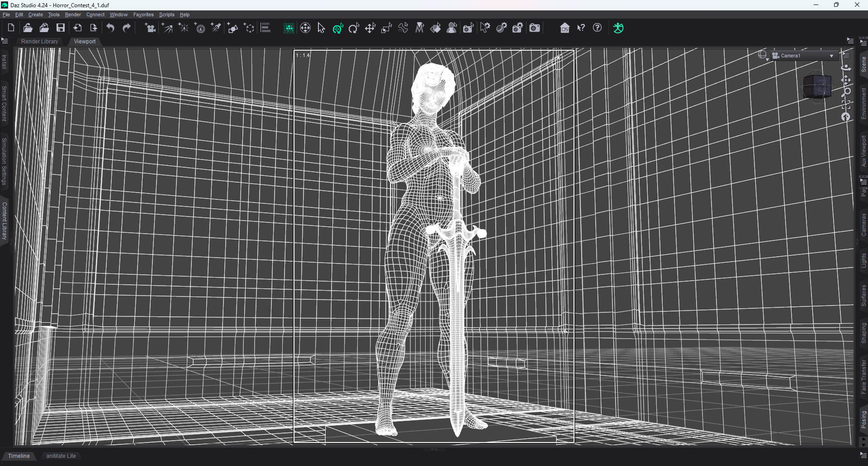Screen dimensions: 868x466
Task: Expand the Smart Content side panel
Action: click(5, 104)
